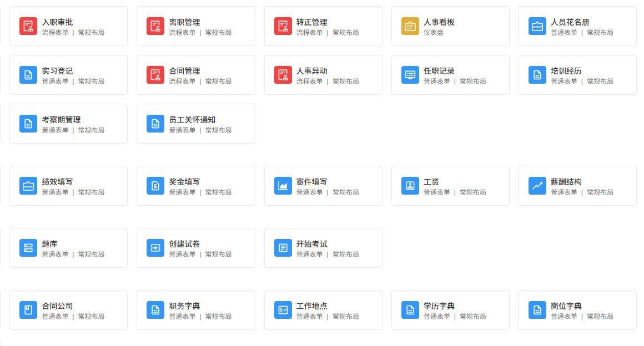The width and height of the screenshot is (644, 346).
Task: Open the 开始考试 form card
Action: tap(323, 248)
